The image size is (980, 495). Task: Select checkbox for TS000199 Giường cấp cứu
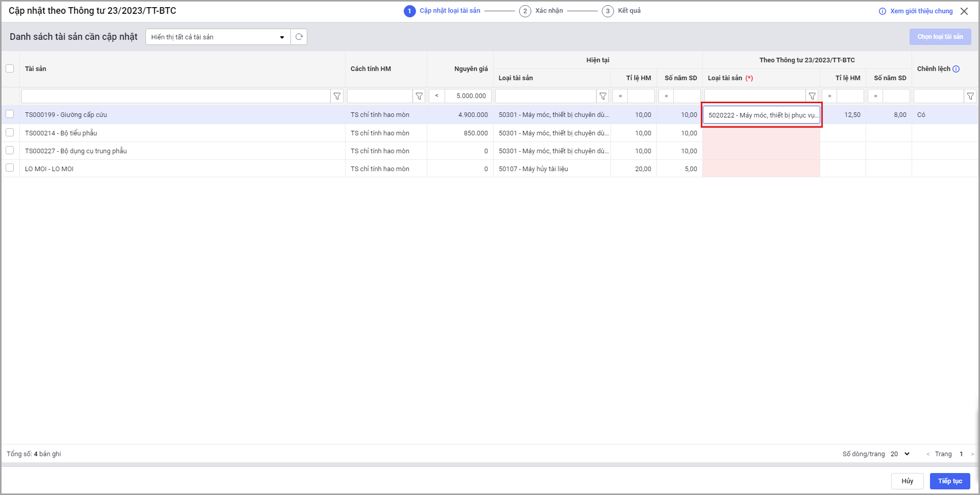(10, 114)
